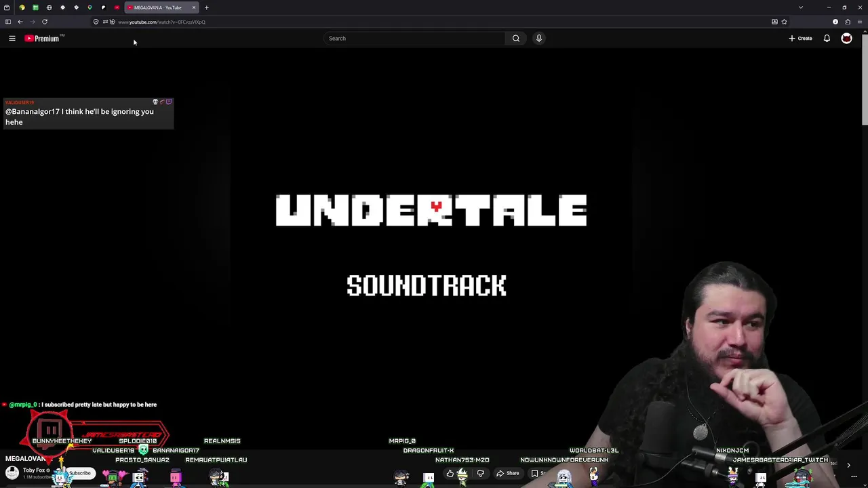Viewport: 868px width, 488px height.
Task: Open the browser application menu icon
Action: click(x=860, y=22)
